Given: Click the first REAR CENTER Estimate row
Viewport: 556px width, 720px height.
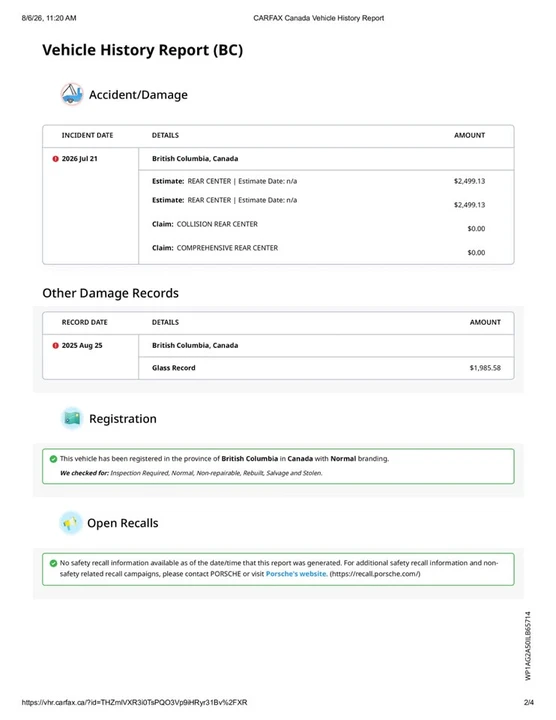Looking at the screenshot, I should tap(326, 181).
